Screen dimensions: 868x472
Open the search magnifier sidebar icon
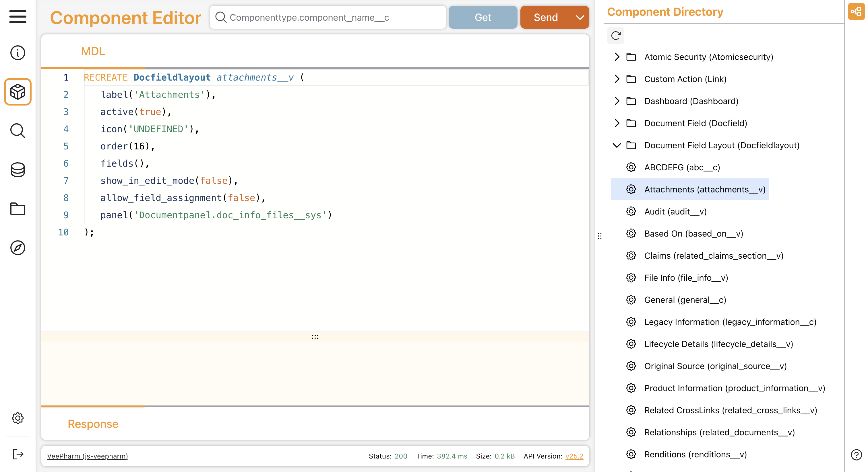point(18,131)
